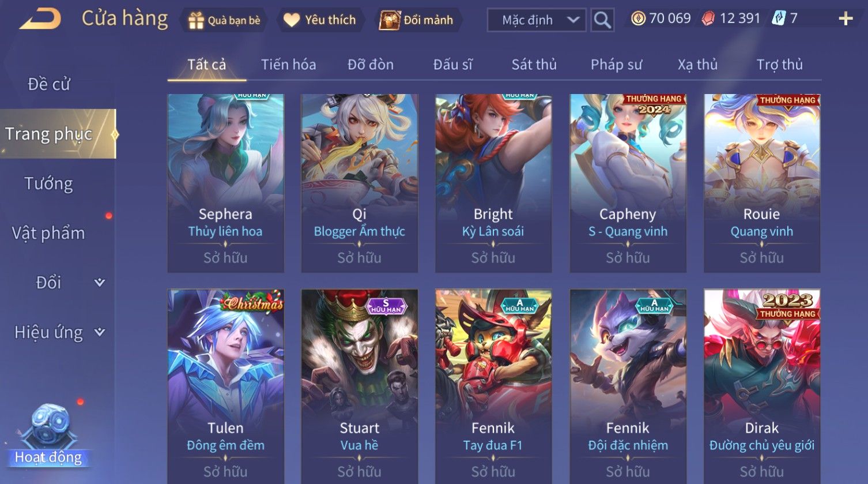Open the Đổi mảnh chest icon
The height and width of the screenshot is (484, 868).
point(390,20)
